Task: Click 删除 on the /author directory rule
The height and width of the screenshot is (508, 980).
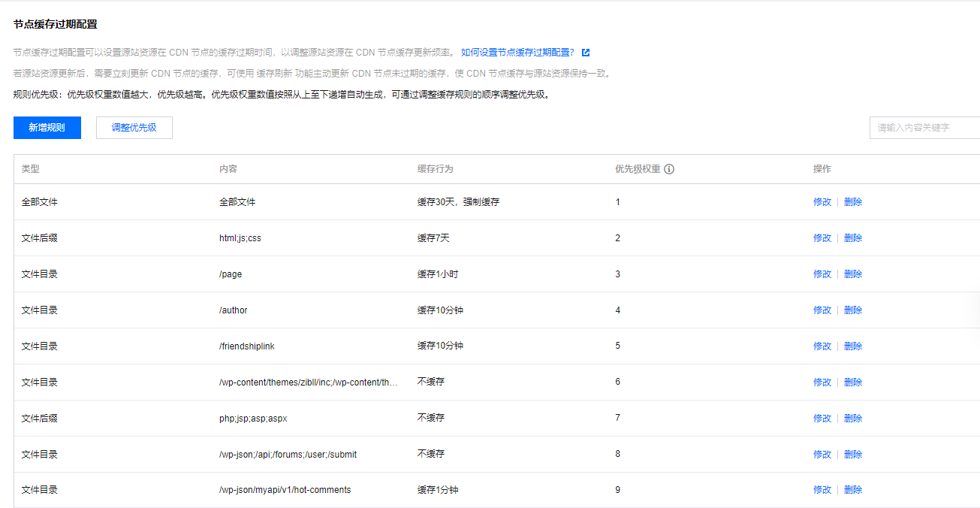Action: (853, 310)
